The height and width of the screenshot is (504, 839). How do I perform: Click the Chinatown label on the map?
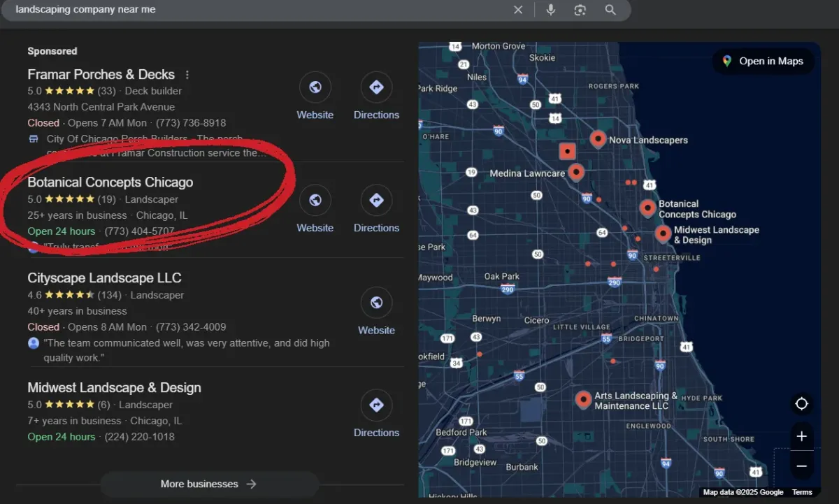click(656, 319)
